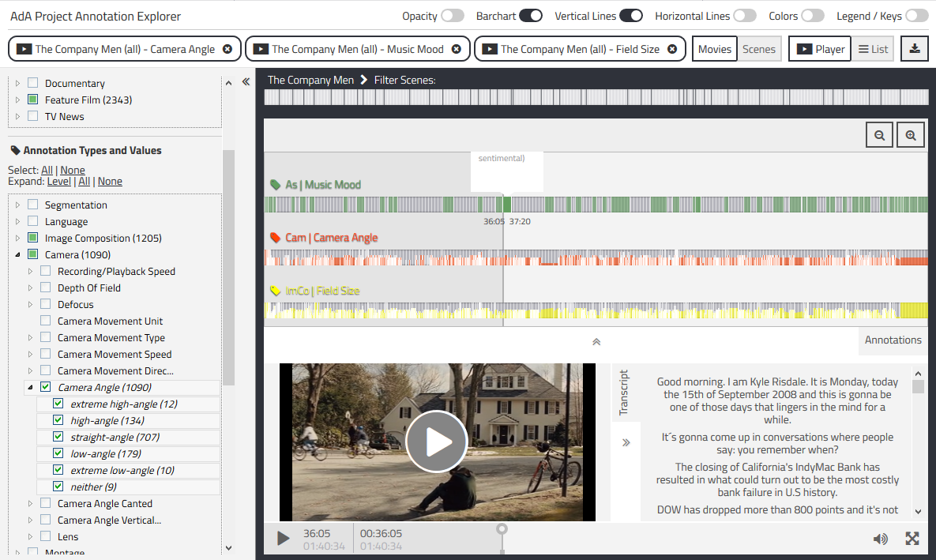Click the Select None link
The image size is (936, 560).
click(x=72, y=170)
